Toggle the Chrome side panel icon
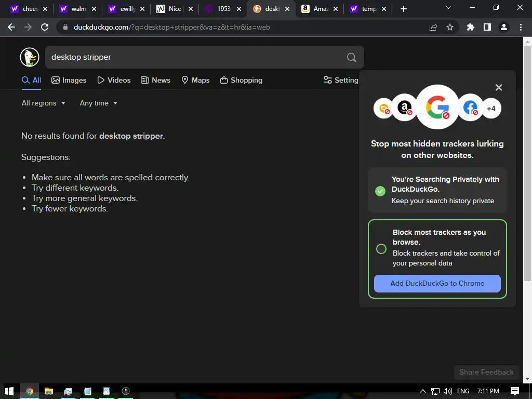532x399 pixels. (x=487, y=27)
